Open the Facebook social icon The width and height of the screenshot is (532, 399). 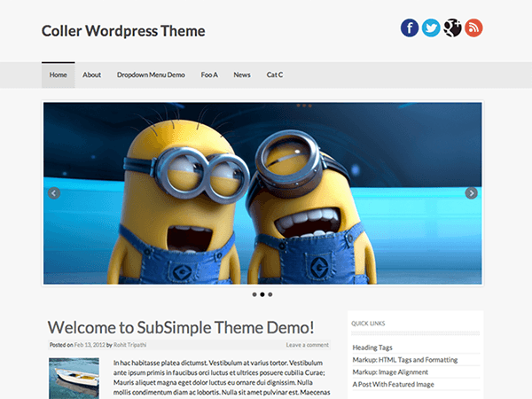coord(410,27)
